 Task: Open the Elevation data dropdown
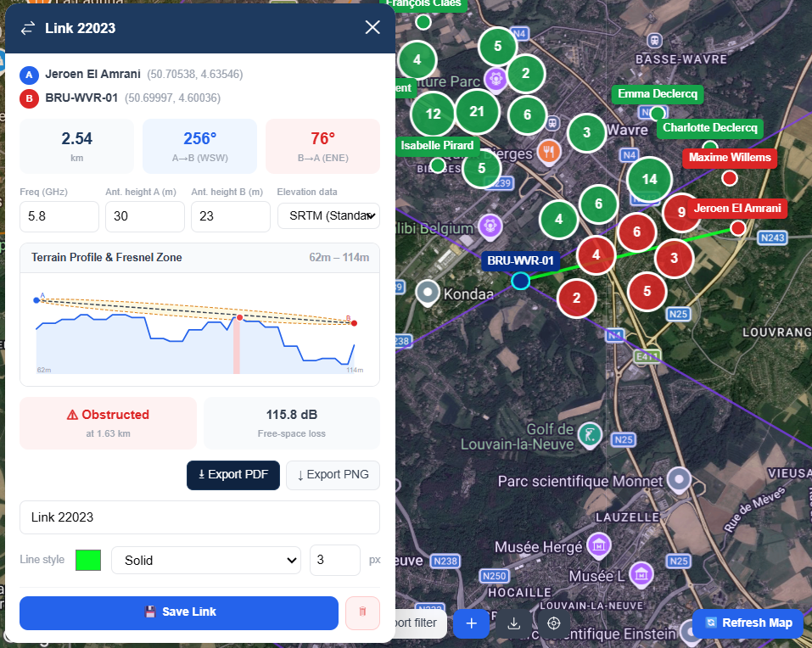329,215
